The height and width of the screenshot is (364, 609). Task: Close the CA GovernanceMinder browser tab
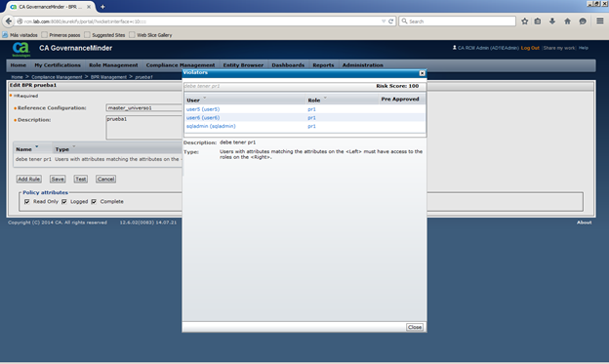(89, 7)
